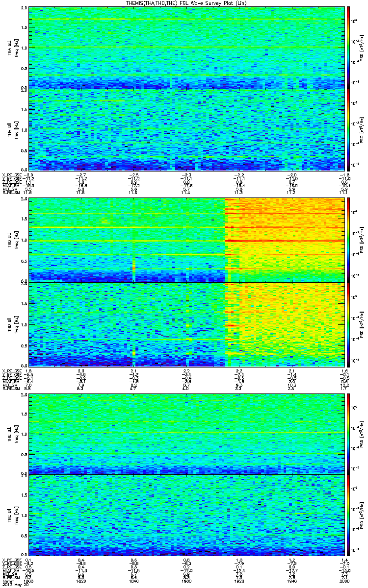Select the 'THE Bll freq [Hz]' axis label
The image size is (368, 588).
(x=12, y=515)
